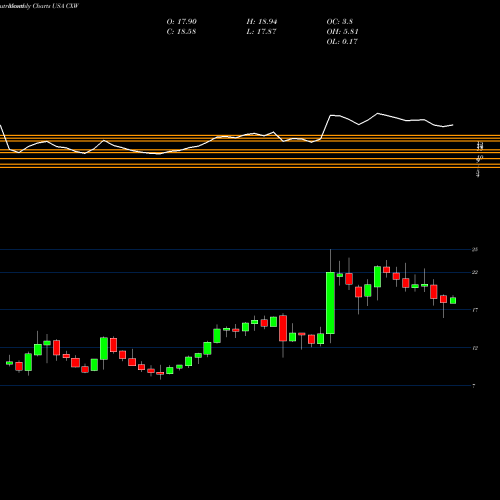Click the 'OL: 0.17' readout
Image resolution: width=500 pixels, height=500 pixels.
[x=342, y=42]
